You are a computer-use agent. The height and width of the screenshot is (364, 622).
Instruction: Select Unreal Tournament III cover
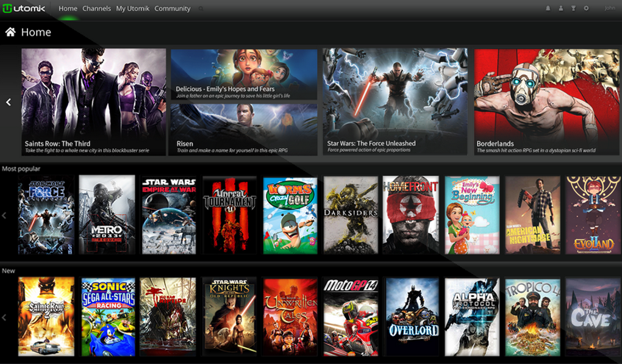(230, 215)
